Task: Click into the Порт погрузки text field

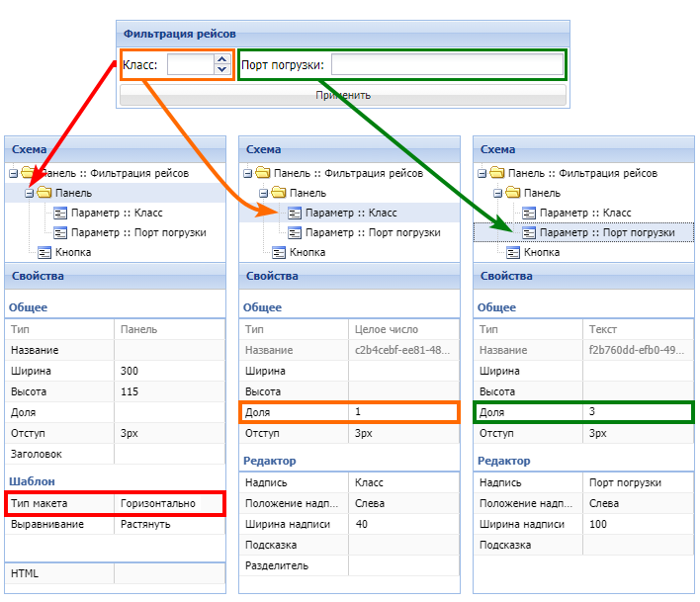Action: coord(446,66)
